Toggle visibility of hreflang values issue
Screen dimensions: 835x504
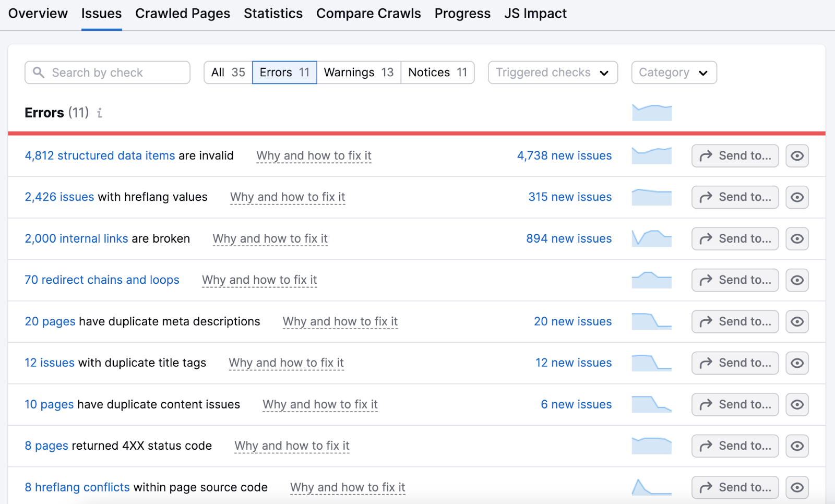point(797,197)
